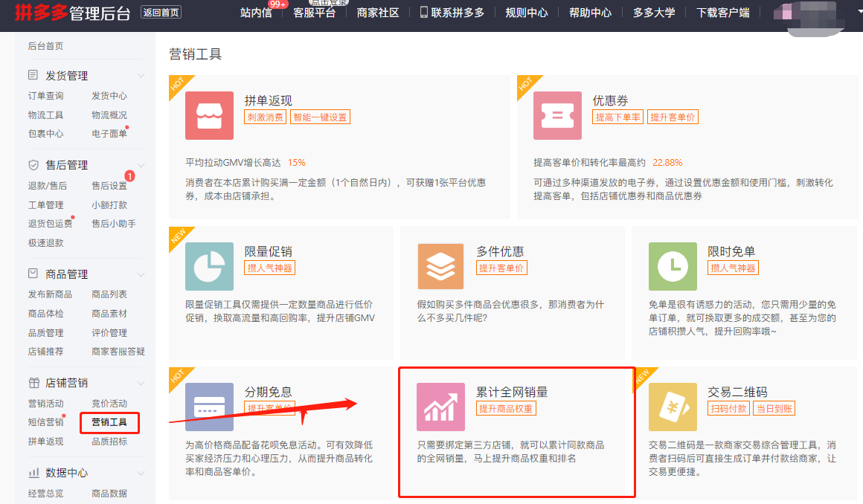Click the phone icon beside 联系拼多多
Image resolution: width=863 pixels, height=504 pixels.
(x=424, y=12)
